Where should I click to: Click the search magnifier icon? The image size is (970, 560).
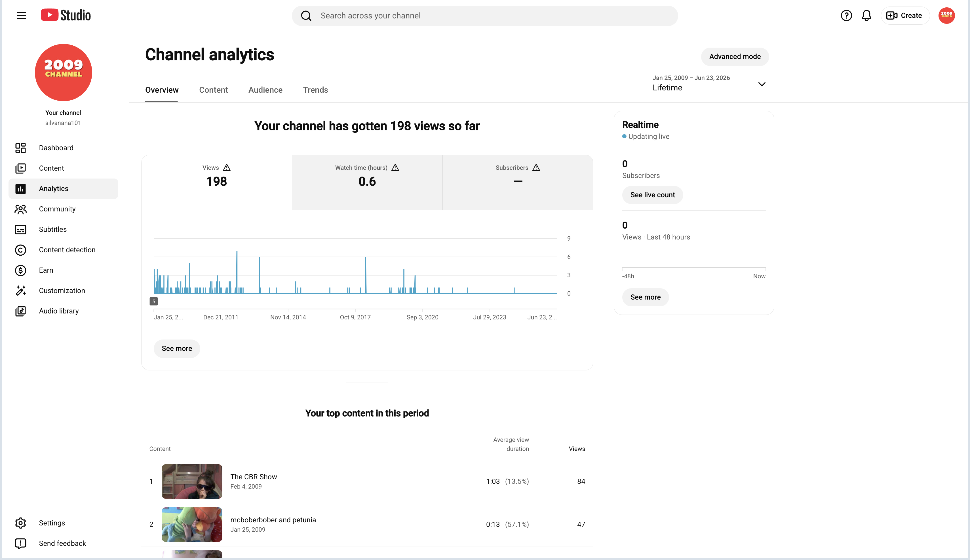pos(306,16)
